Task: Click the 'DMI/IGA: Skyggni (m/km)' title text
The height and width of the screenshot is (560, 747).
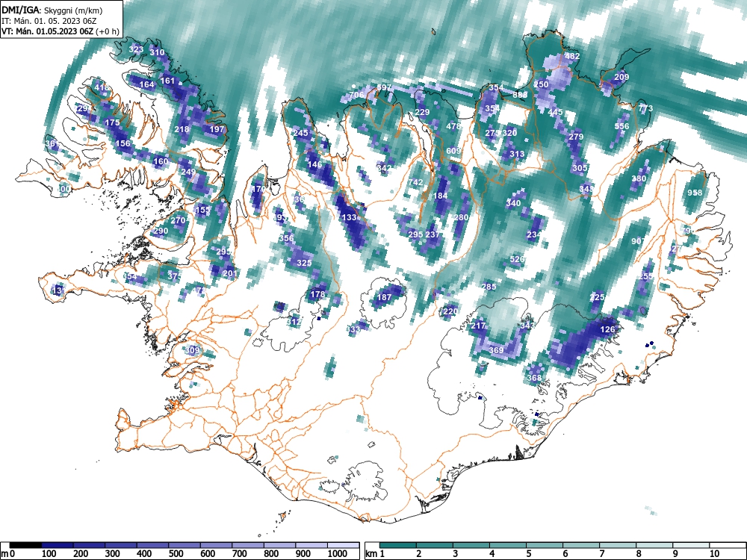Action: [x=52, y=10]
